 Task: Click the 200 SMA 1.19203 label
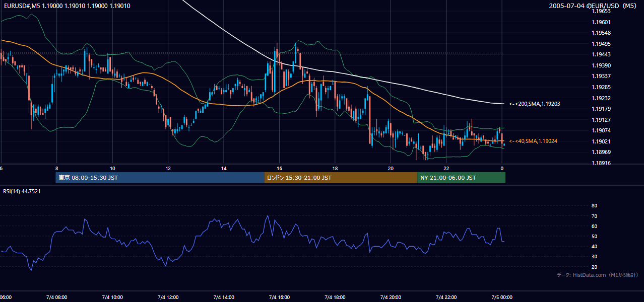coord(534,104)
